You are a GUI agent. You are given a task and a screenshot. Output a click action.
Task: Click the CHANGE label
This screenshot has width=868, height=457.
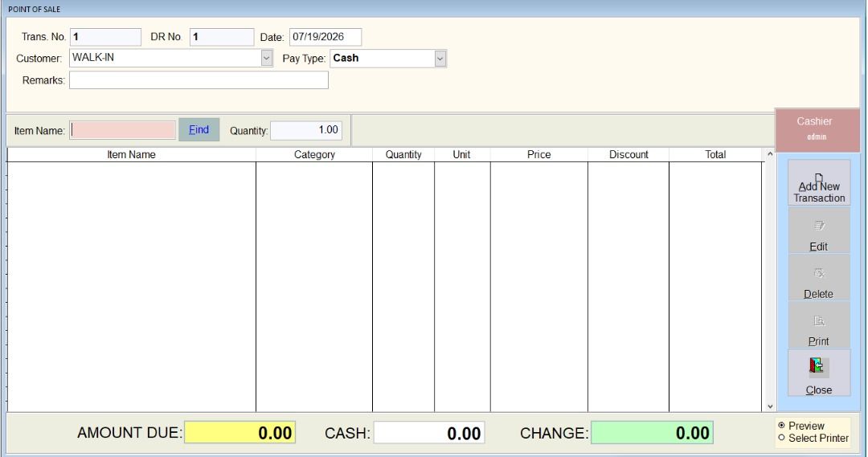coord(554,433)
